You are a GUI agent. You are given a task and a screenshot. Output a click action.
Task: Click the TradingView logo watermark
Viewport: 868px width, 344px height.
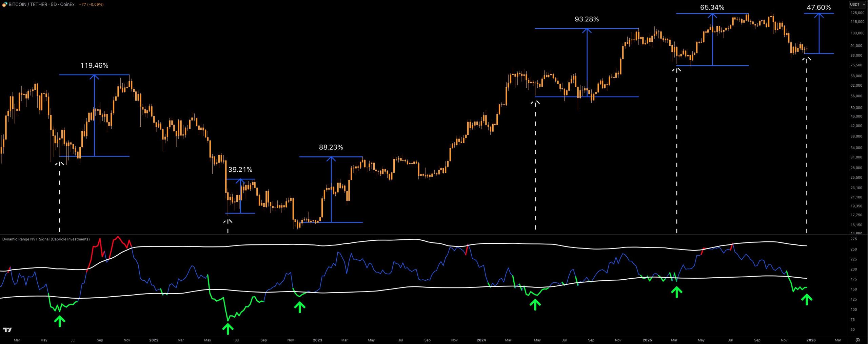(x=7, y=330)
